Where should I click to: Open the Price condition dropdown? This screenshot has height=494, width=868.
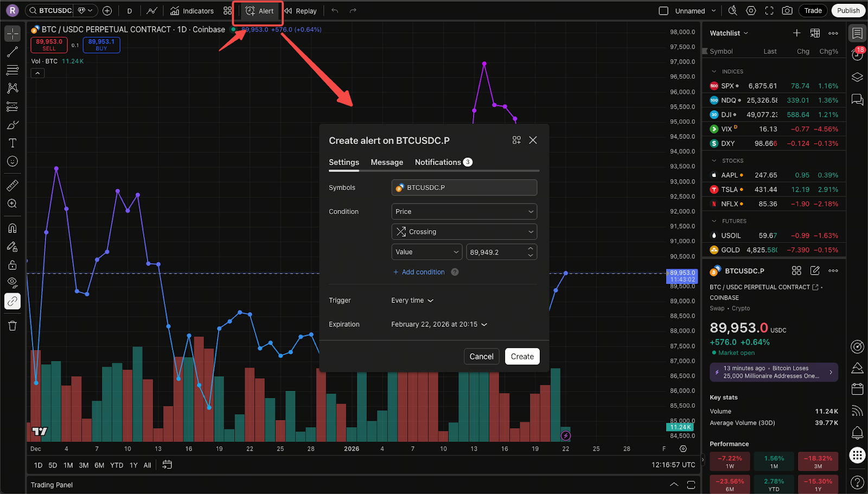click(464, 212)
